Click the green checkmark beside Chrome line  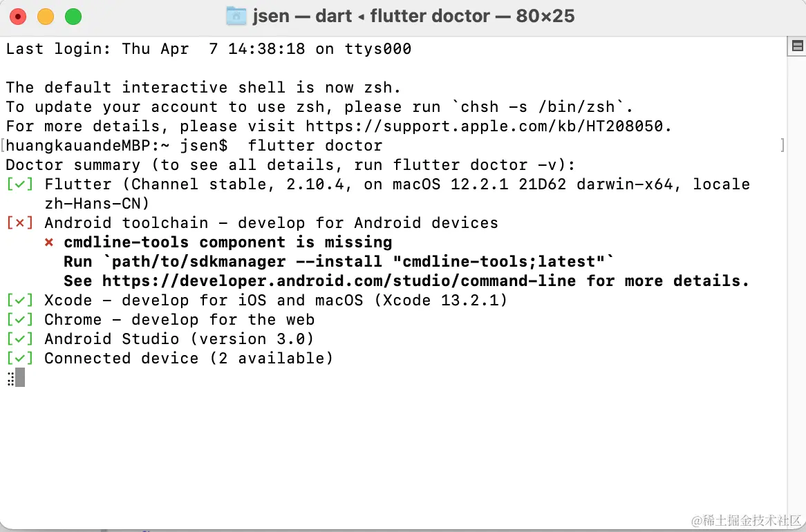(19, 320)
